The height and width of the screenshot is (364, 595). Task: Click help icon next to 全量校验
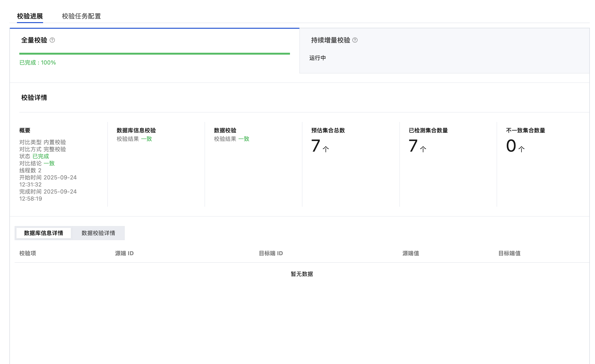tap(52, 40)
